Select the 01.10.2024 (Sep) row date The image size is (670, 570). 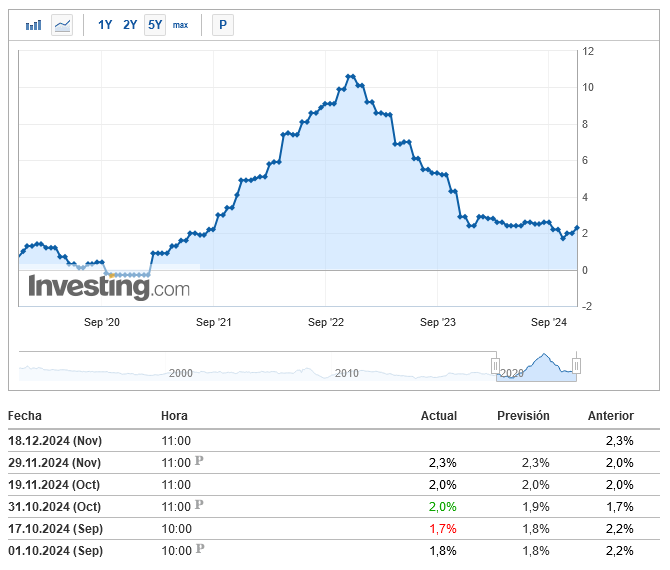pos(56,551)
